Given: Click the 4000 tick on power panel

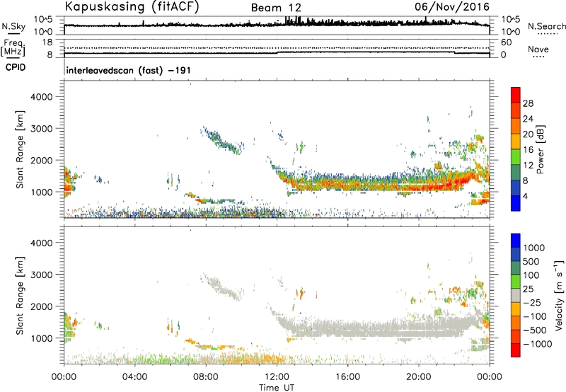Looking at the screenshot, I should coord(42,97).
